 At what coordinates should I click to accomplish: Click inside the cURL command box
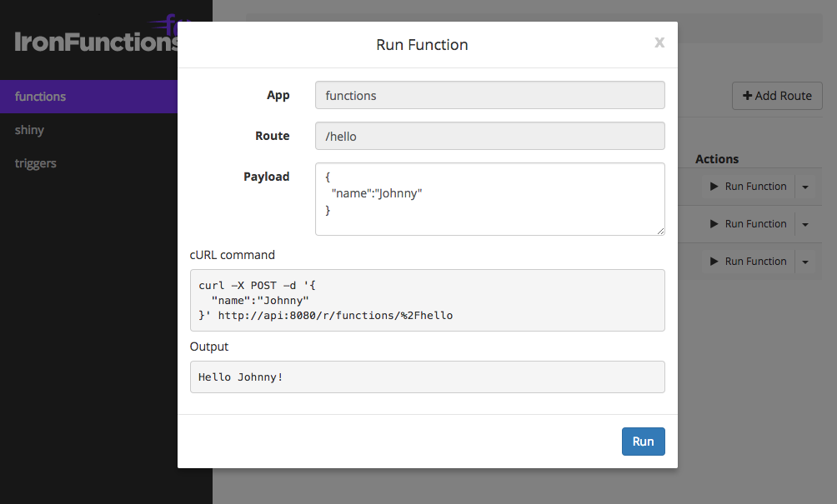(x=427, y=300)
